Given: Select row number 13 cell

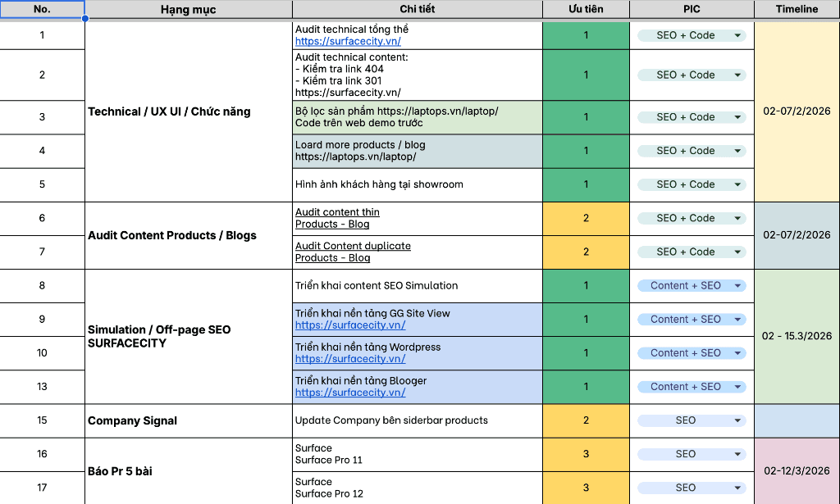Looking at the screenshot, I should [x=43, y=387].
